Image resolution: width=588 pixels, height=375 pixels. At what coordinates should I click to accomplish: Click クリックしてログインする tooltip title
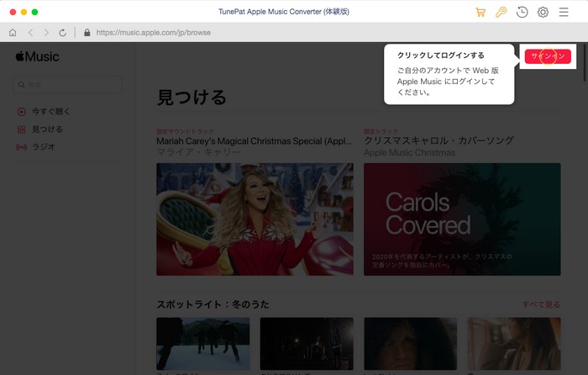click(x=441, y=55)
